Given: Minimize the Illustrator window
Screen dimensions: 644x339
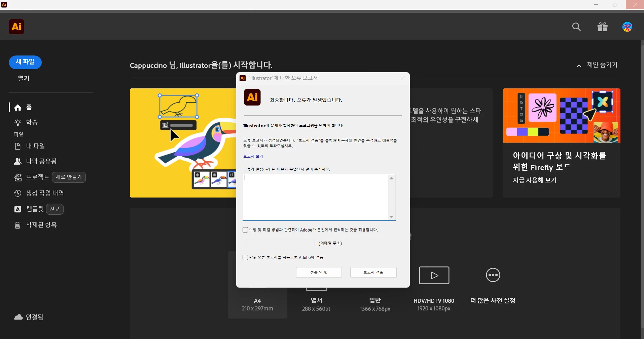Looking at the screenshot, I should click(x=596, y=5).
